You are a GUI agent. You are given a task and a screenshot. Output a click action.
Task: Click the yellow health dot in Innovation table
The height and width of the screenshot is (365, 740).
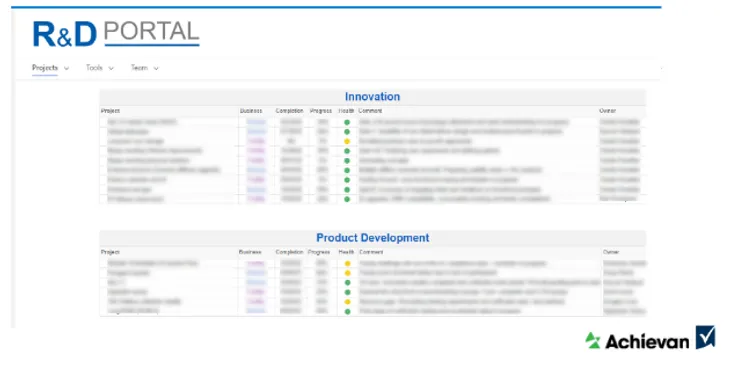347,141
